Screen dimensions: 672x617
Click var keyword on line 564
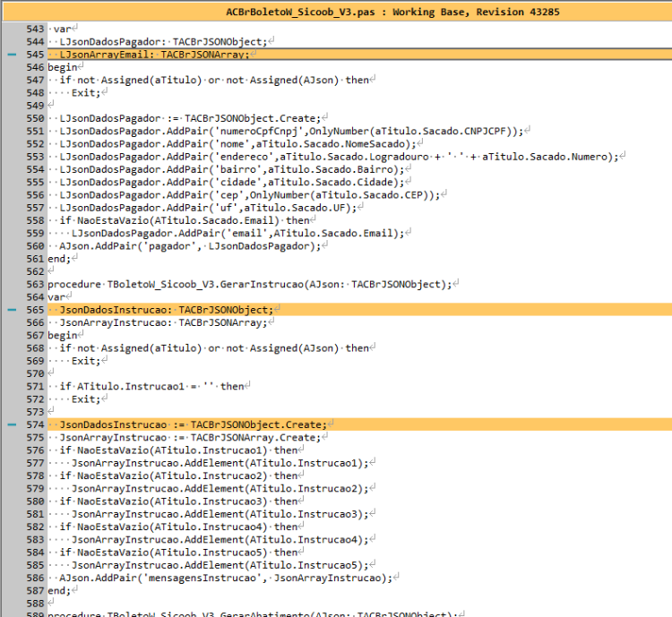coord(56,297)
